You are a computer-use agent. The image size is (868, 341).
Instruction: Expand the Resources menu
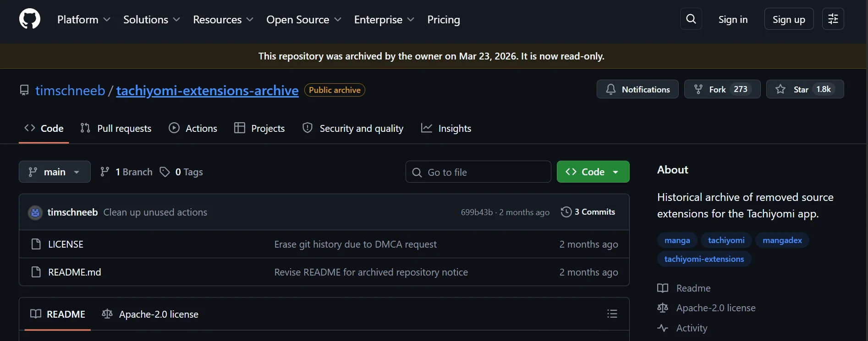tap(223, 19)
